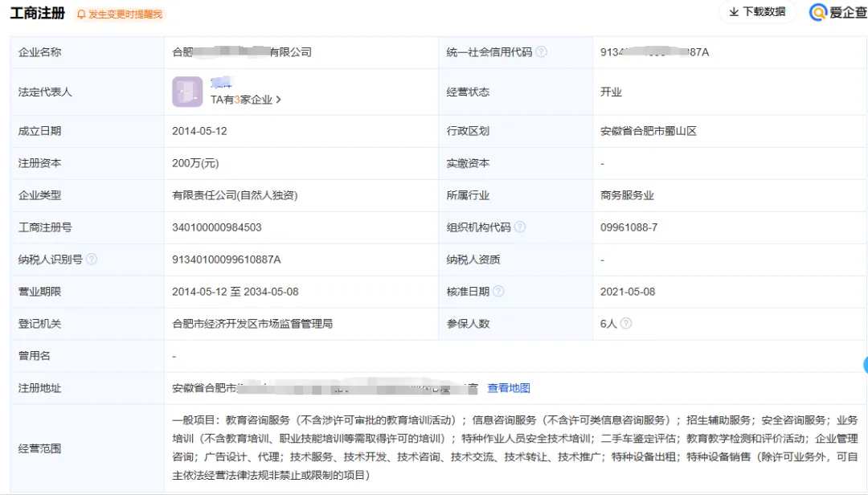
Task: Click the 发生变更时提醒我 reminder link
Action: point(125,14)
